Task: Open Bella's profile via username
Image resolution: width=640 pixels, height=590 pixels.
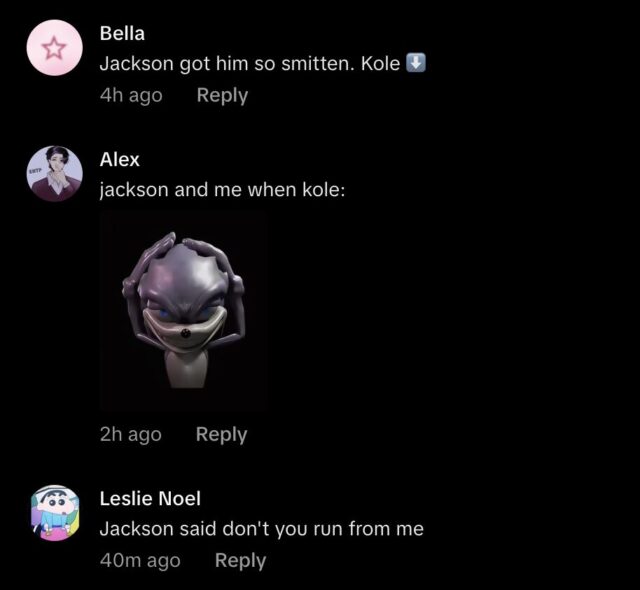Action: click(x=122, y=33)
